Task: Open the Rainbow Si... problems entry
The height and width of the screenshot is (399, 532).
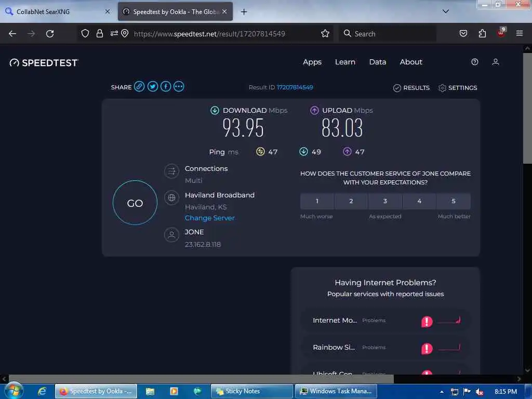Action: [386, 348]
